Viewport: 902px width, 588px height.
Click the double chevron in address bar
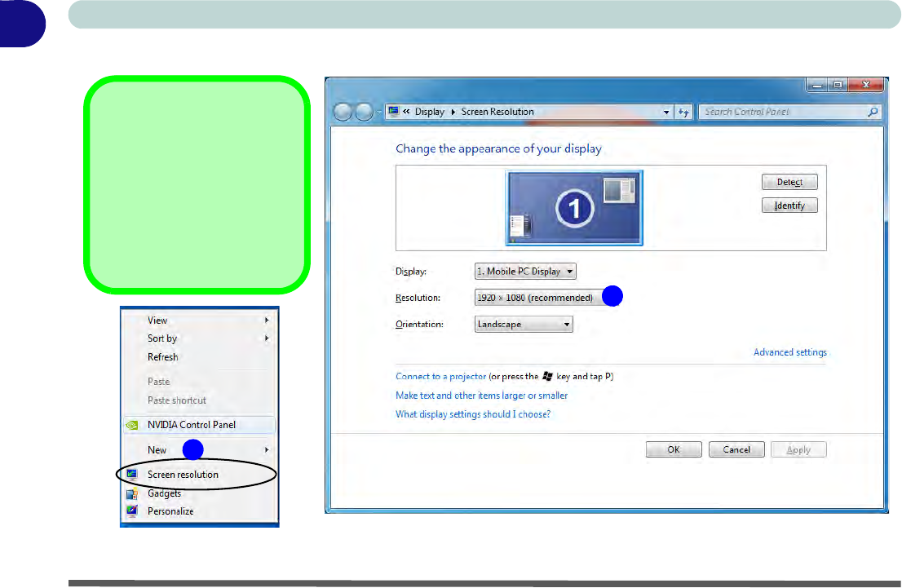point(406,112)
